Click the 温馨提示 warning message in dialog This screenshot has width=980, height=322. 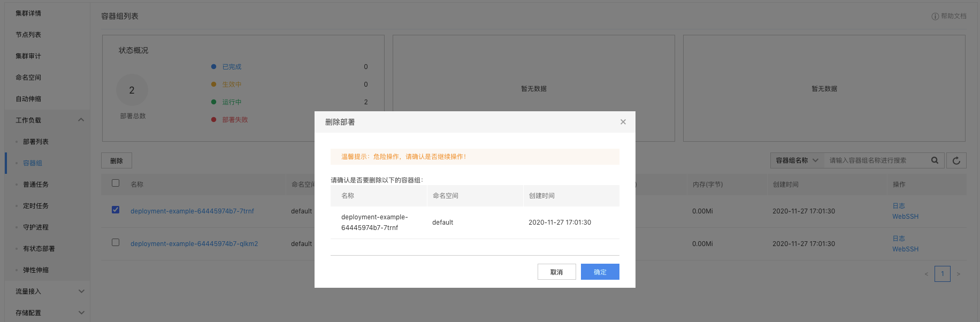tap(475, 157)
